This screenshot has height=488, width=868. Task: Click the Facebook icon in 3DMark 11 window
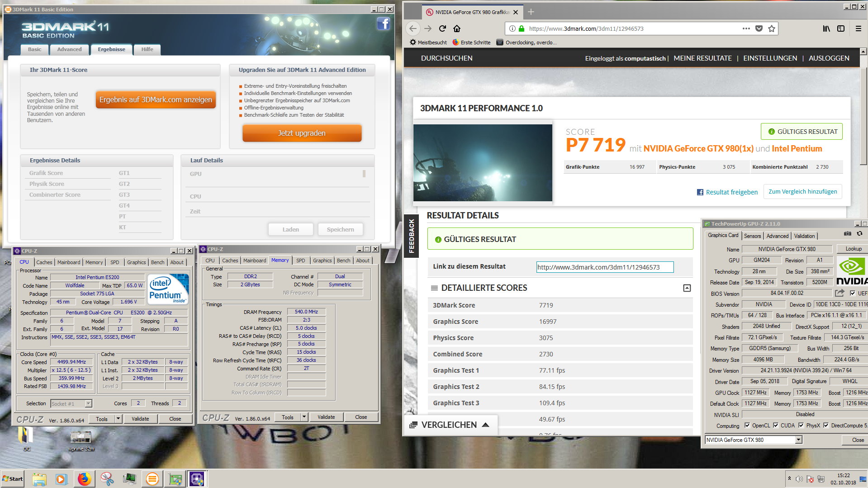tap(383, 24)
